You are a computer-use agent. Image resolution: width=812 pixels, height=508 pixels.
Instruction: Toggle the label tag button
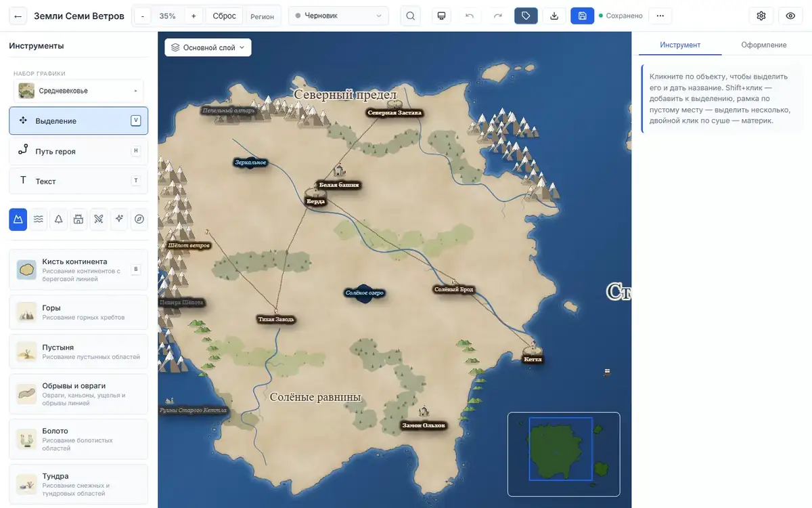(526, 16)
